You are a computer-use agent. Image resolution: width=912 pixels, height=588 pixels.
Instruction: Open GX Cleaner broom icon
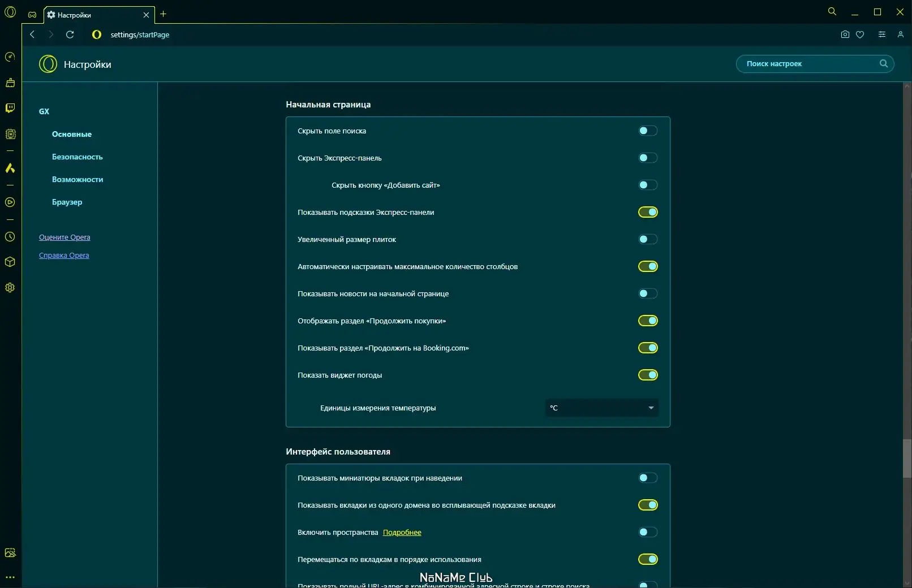click(x=10, y=83)
